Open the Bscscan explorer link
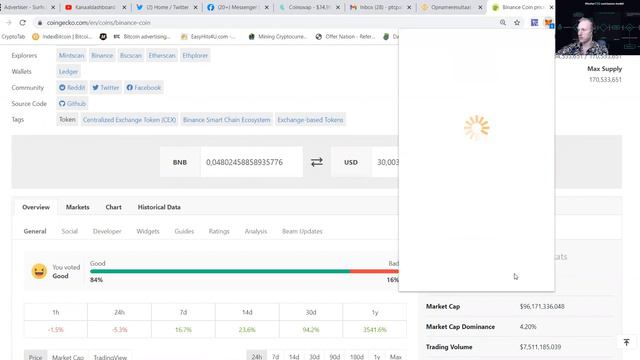This screenshot has height=360, width=640. click(x=131, y=56)
